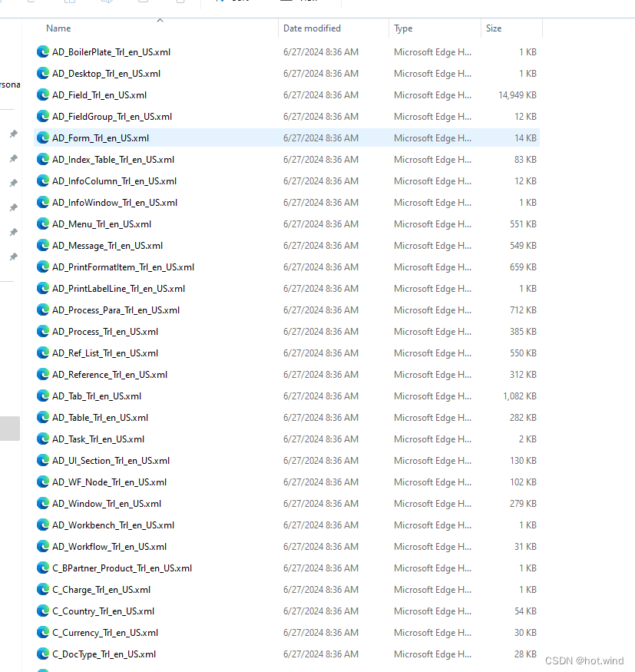Select file name AD_Message_Trl_en_US.xml
This screenshot has height=672, width=635.
pyautogui.click(x=107, y=245)
